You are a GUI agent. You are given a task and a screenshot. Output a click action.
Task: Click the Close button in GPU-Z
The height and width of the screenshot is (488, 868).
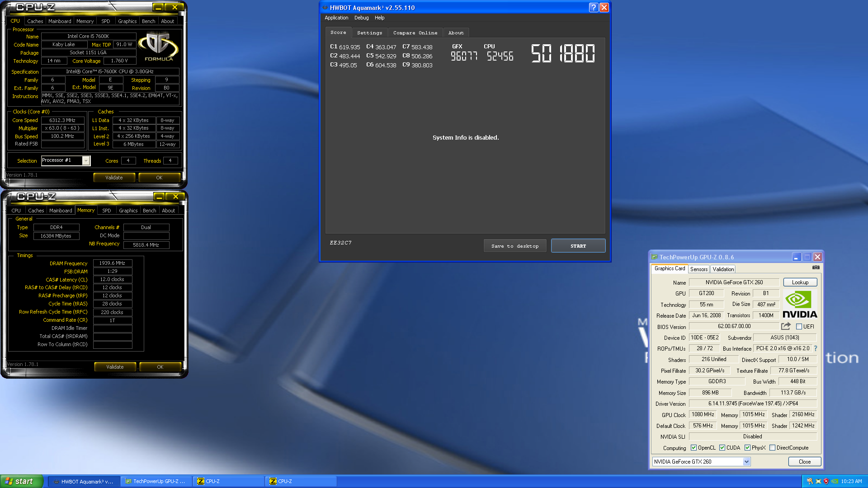804,462
